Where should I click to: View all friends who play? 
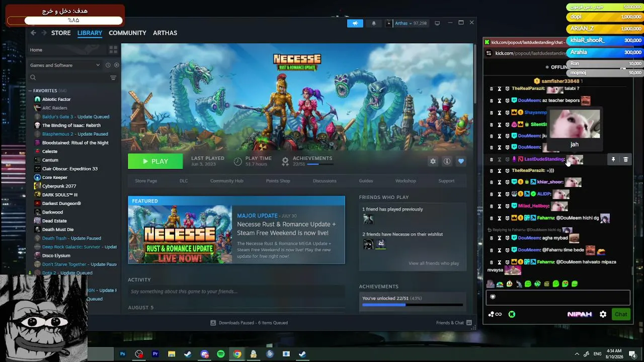click(x=434, y=263)
